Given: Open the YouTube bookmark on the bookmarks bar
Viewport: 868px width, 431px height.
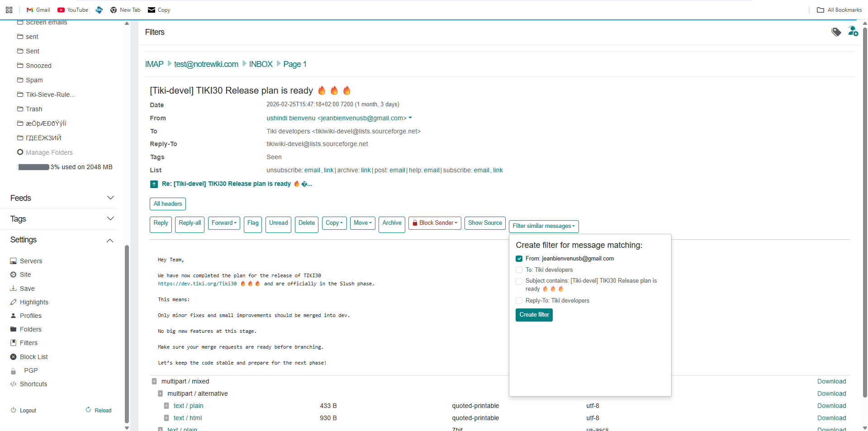Looking at the screenshot, I should [x=72, y=9].
